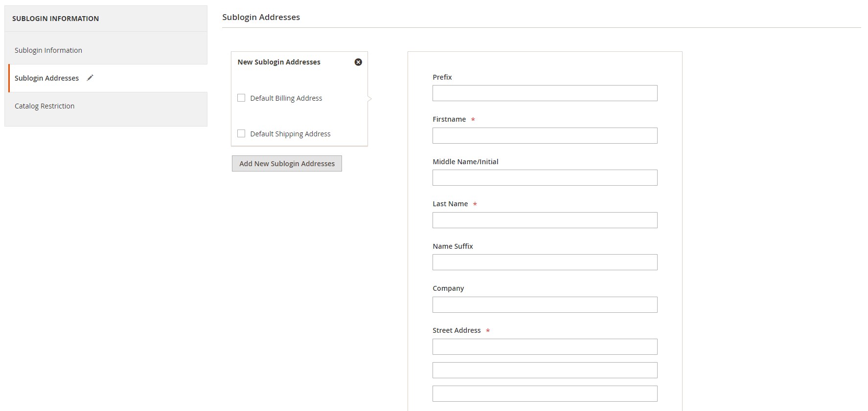
Task: Click the Name Suffix label
Action: click(453, 246)
